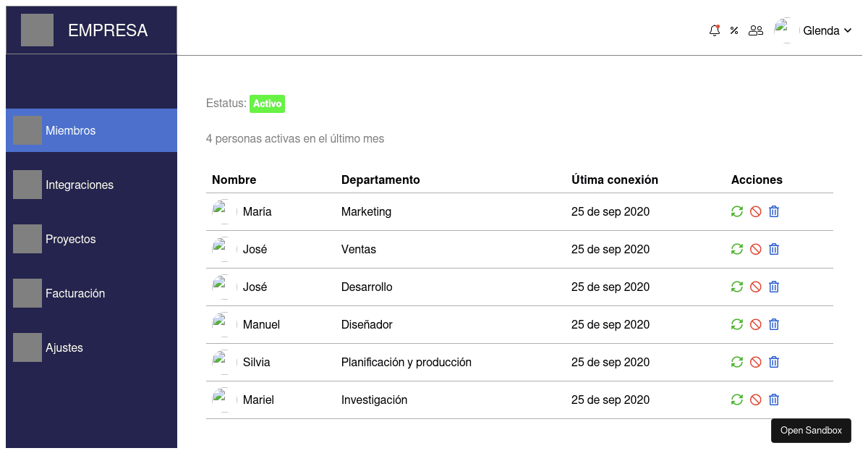Delete Manuel using the trash icon
The height and width of the screenshot is (456, 868).
774,324
